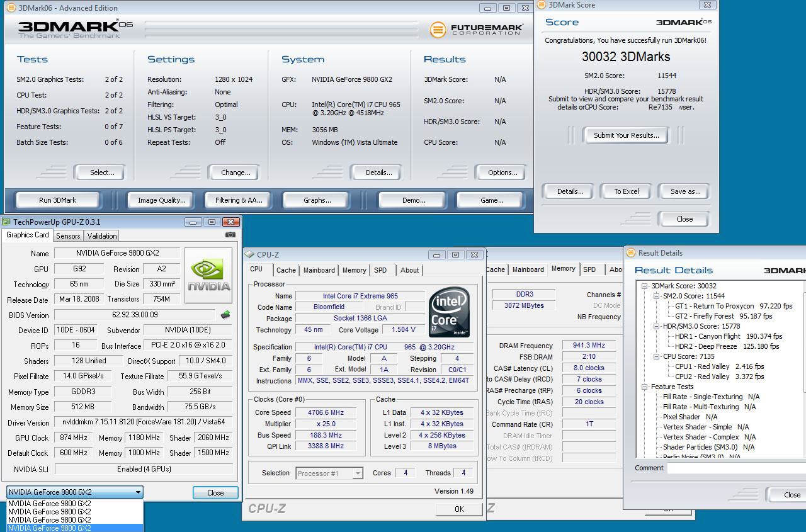Click the 30032 3DMarks score text
The width and height of the screenshot is (806, 532).
(625, 57)
